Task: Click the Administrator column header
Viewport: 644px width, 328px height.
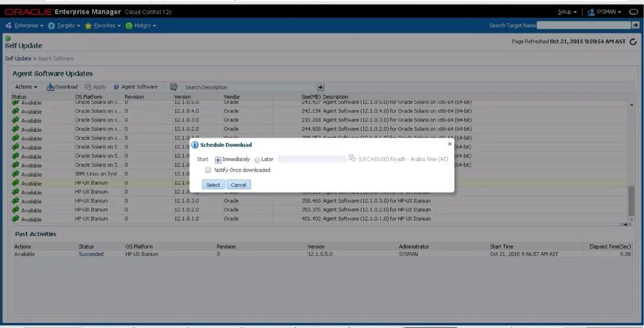Action: [x=414, y=246]
